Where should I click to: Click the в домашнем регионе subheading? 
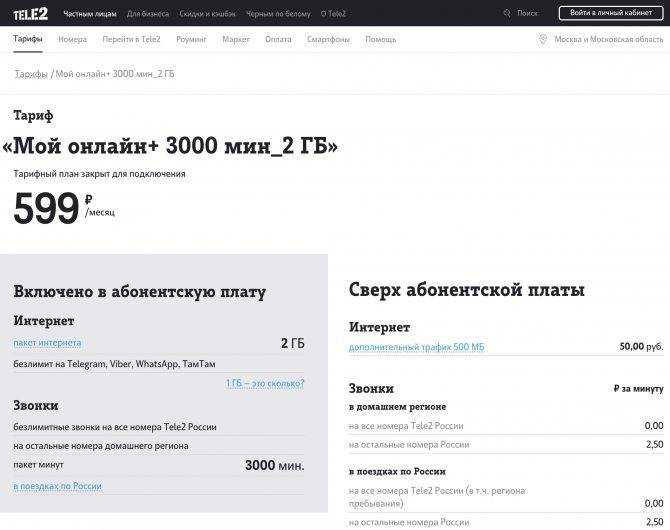pyautogui.click(x=397, y=407)
